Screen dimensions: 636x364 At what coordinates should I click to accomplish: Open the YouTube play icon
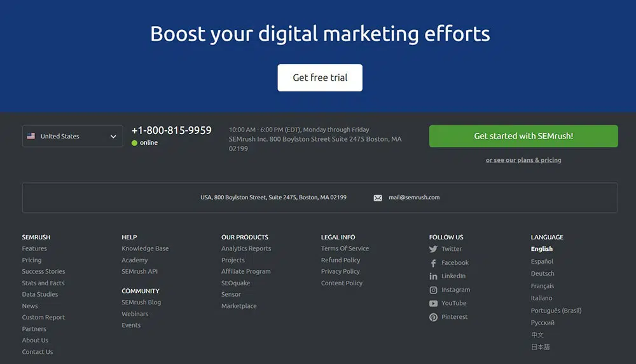click(x=433, y=304)
